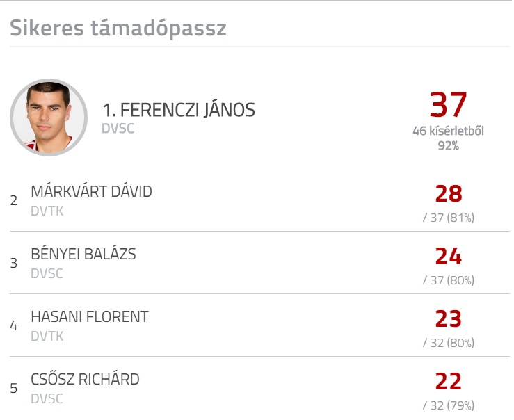
Task: Open the Ferenczi János player name
Action: point(179,110)
